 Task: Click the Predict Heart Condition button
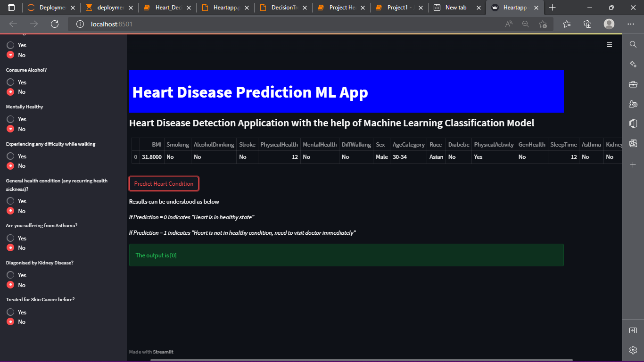[x=164, y=184]
